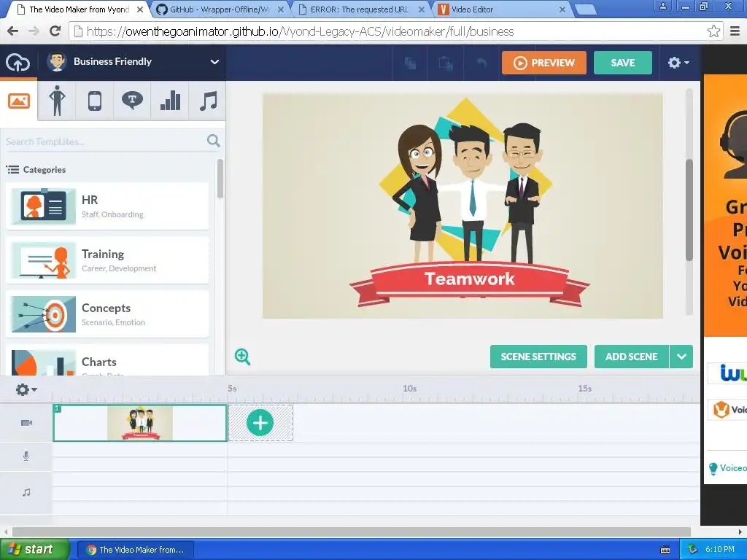Screen dimensions: 747x560
Task: Switch to the ERROR requested URL tab
Action: (x=360, y=9)
